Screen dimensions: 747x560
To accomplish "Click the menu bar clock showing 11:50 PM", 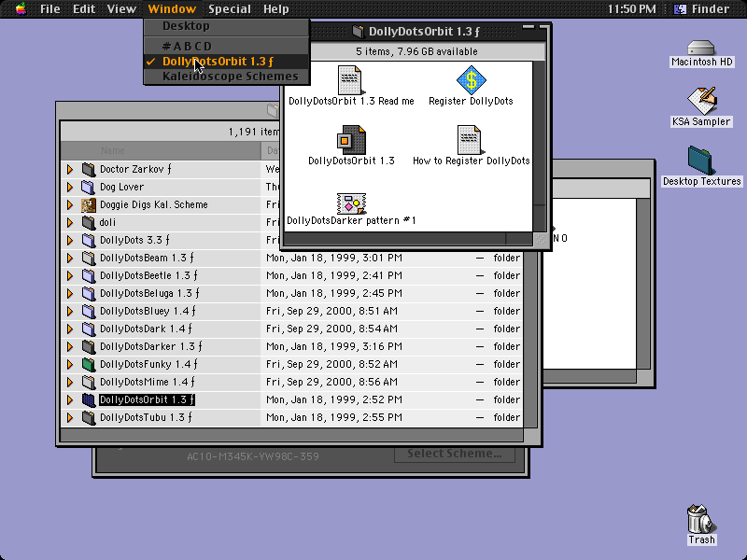I will coord(632,9).
